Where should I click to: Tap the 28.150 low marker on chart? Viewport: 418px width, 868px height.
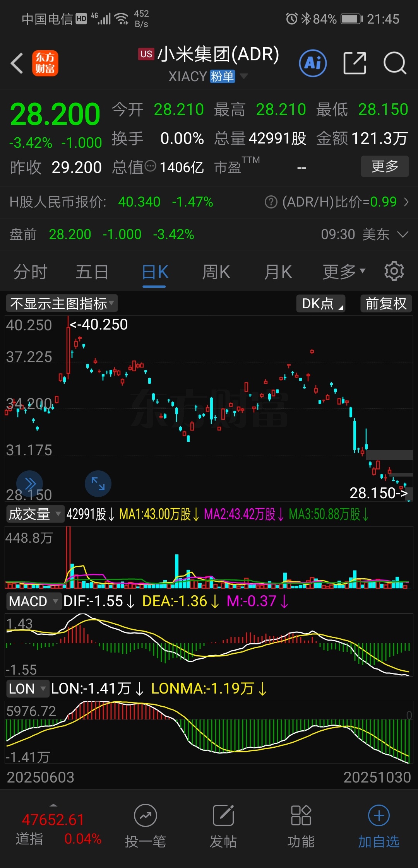[x=379, y=493]
